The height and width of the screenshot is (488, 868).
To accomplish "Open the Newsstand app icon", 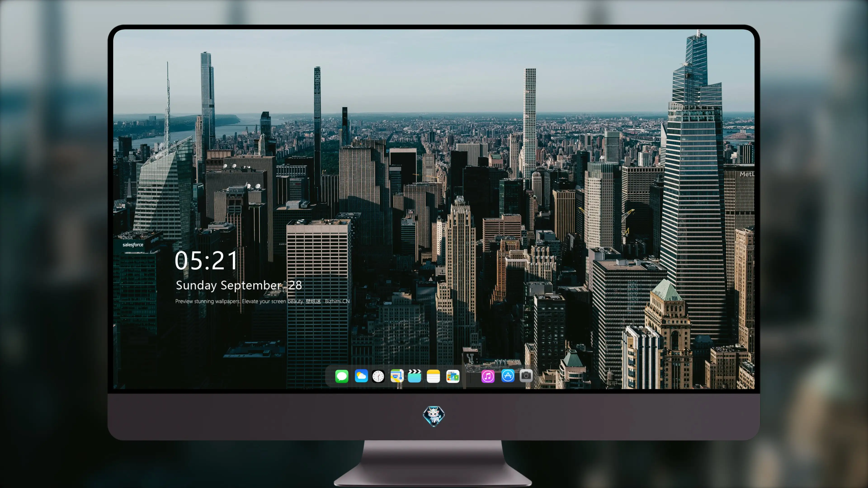I will (453, 376).
